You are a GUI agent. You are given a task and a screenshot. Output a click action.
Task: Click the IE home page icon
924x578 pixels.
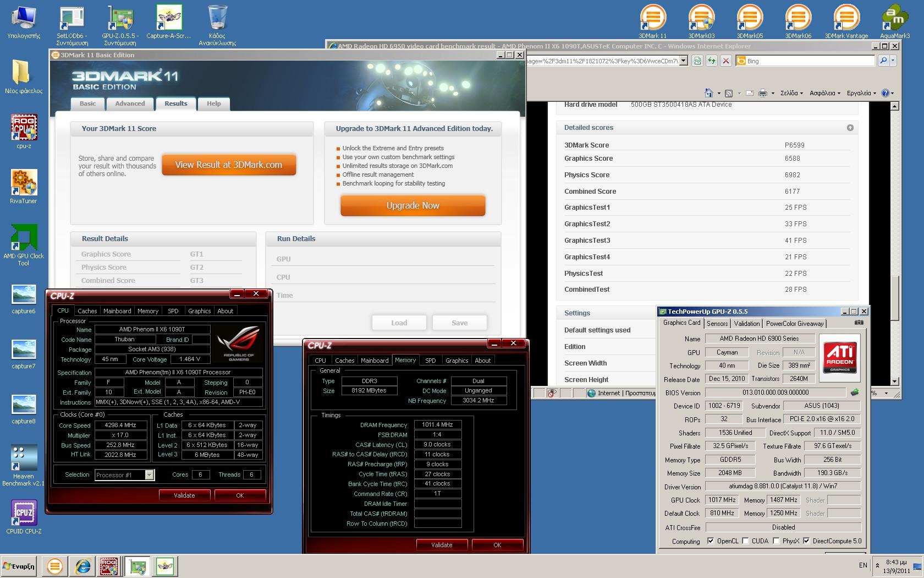709,93
